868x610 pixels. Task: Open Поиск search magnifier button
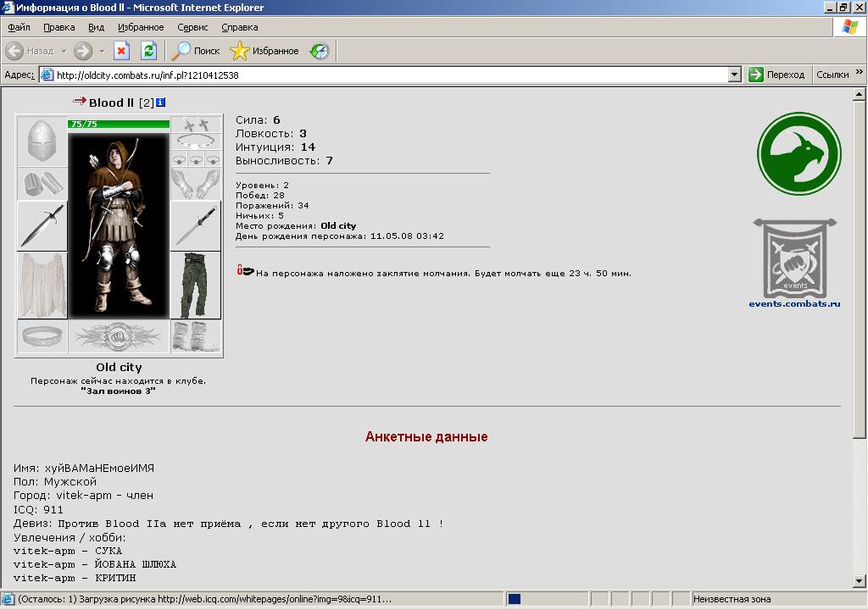coord(196,51)
